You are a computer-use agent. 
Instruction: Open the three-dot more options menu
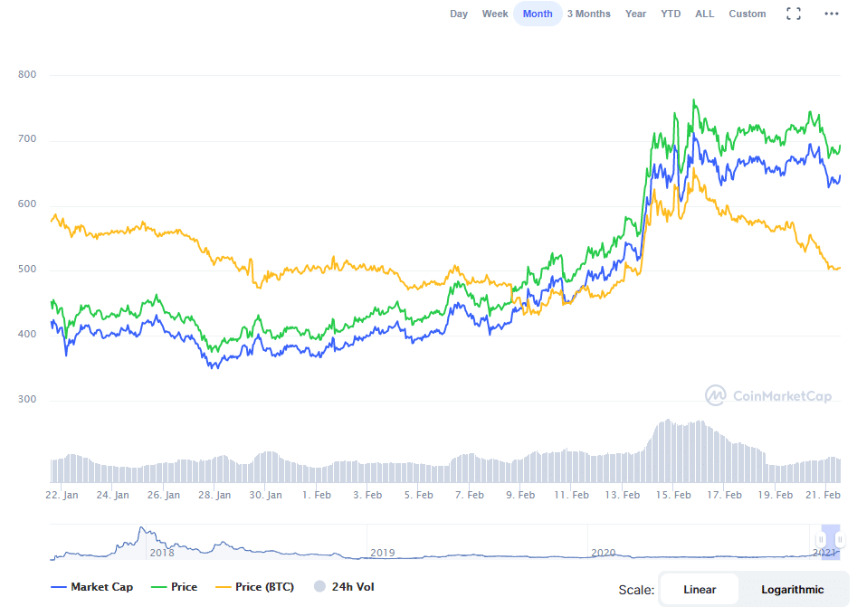click(x=831, y=14)
